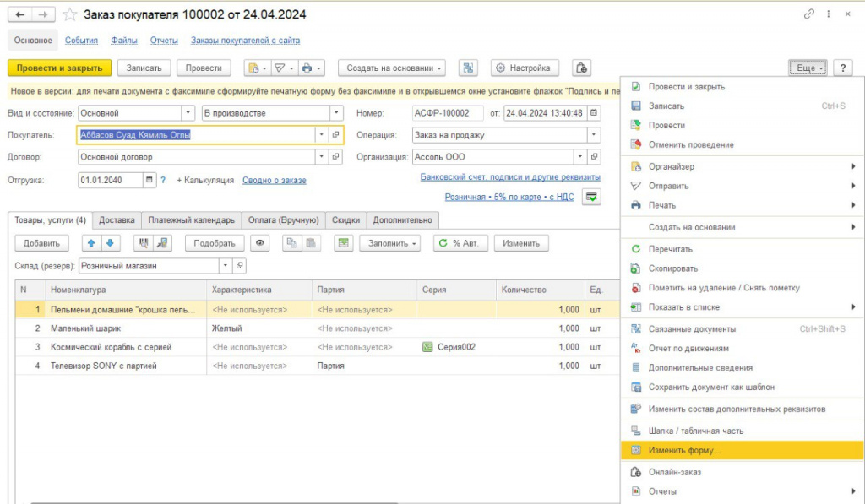The height and width of the screenshot is (504, 865).
Task: Open Покупатель record with open-form icon
Action: 335,135
